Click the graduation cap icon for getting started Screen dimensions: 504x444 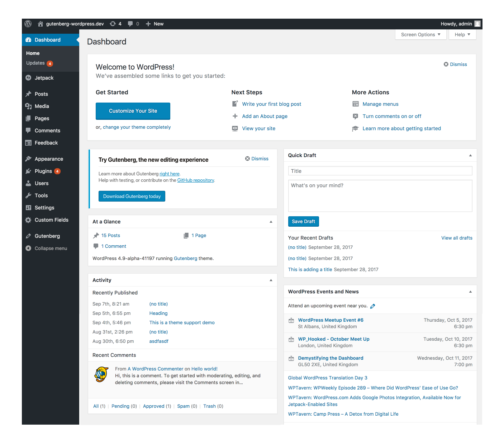(355, 128)
